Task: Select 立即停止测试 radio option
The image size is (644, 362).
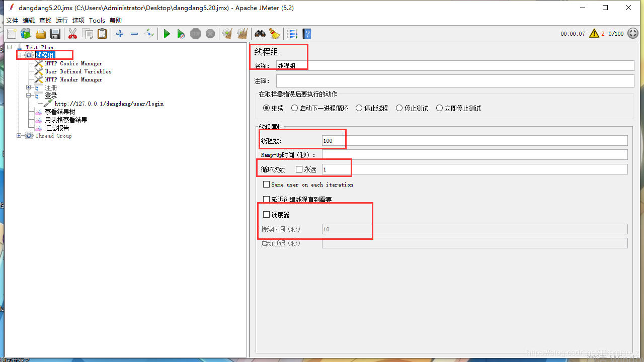Action: (439, 108)
